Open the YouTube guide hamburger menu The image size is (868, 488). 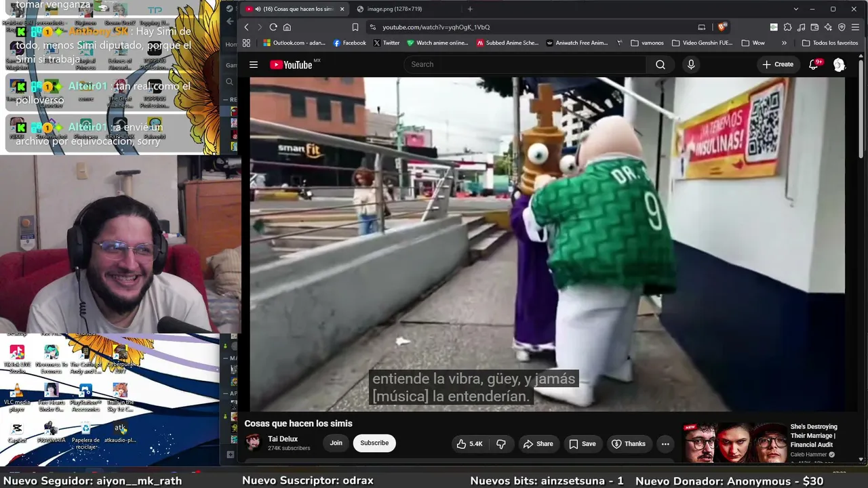tap(254, 64)
